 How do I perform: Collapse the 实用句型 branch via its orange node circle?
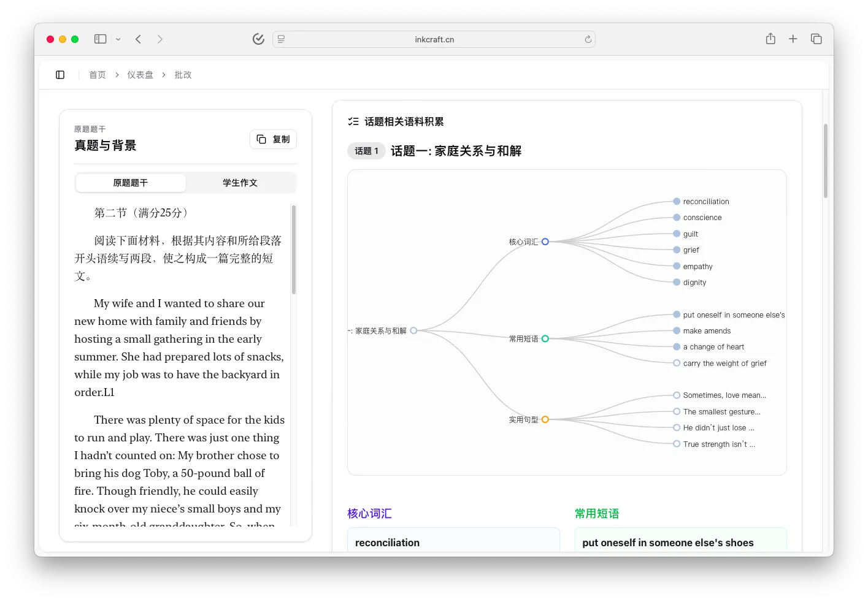(546, 419)
